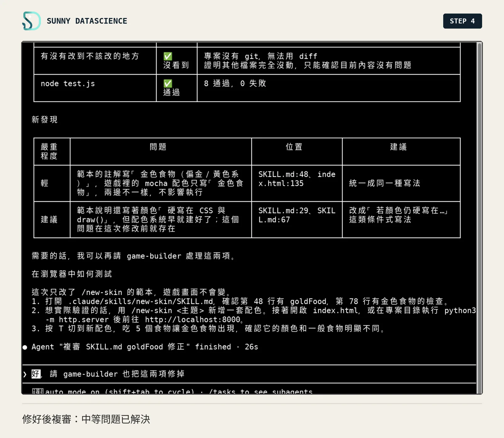
Task: Click the green checkmark beside 沒看到
Action: point(168,56)
